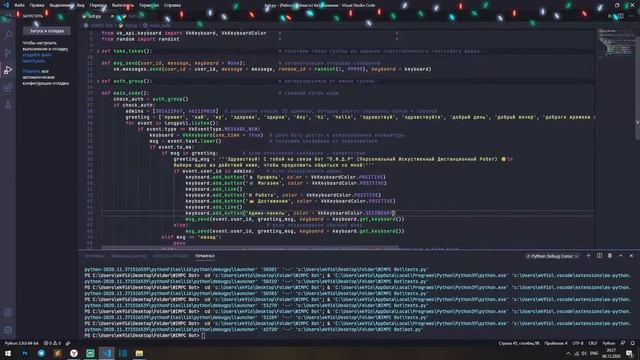Open Windows action center notifications icon
The height and width of the screenshot is (360, 640).
pos(629,353)
